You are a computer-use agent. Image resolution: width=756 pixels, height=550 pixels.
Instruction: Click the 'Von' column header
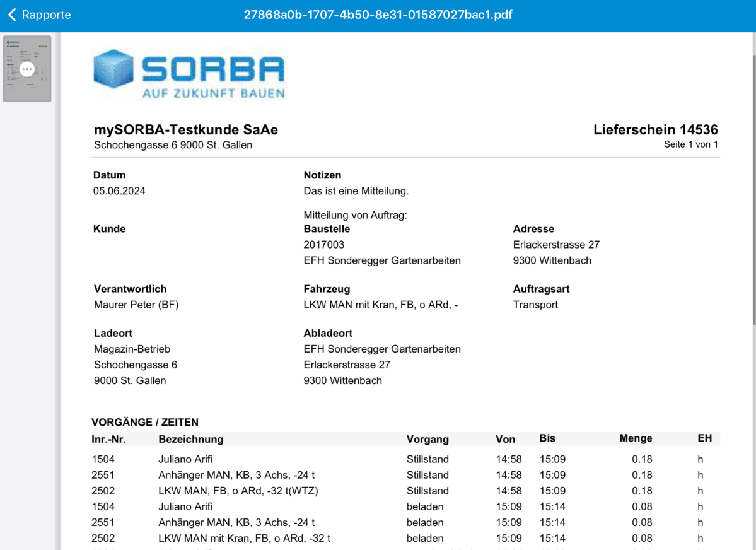coord(505,439)
